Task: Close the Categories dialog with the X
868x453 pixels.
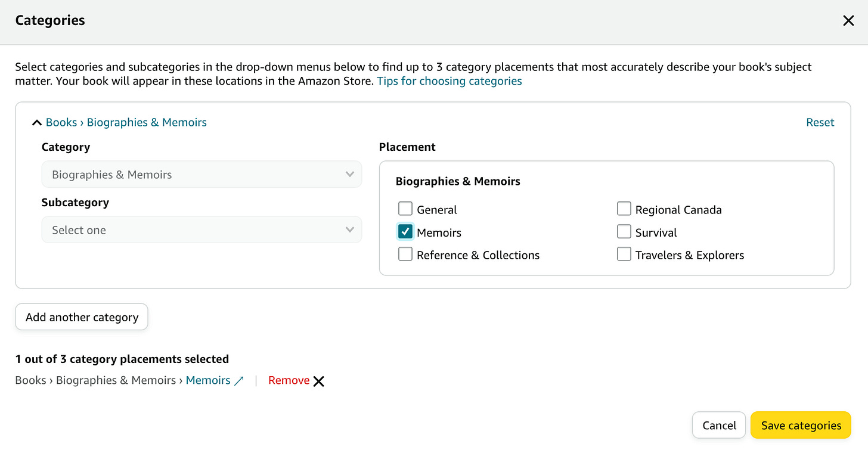Action: pyautogui.click(x=848, y=21)
